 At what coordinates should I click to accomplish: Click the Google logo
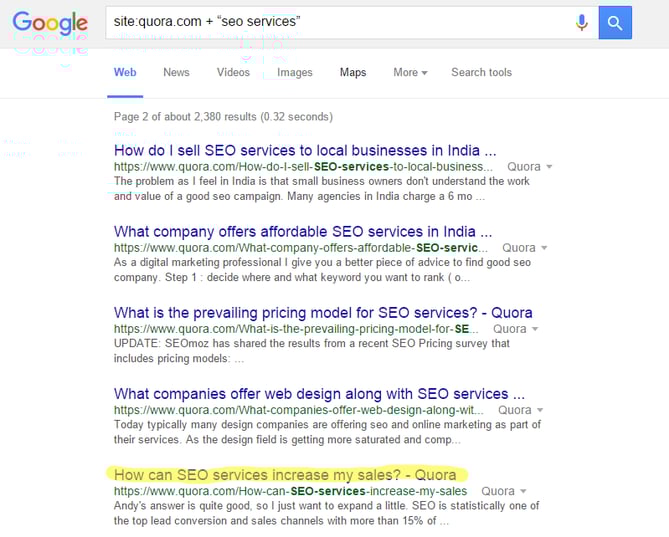tap(50, 23)
